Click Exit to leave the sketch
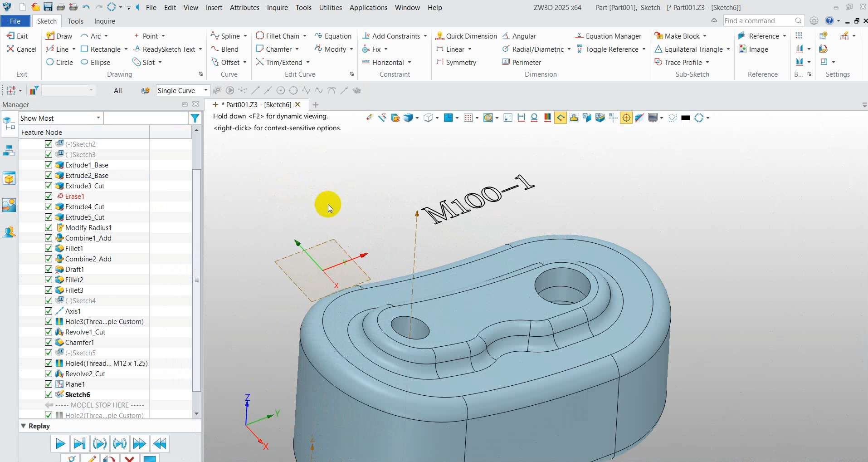868x462 pixels. click(x=17, y=36)
